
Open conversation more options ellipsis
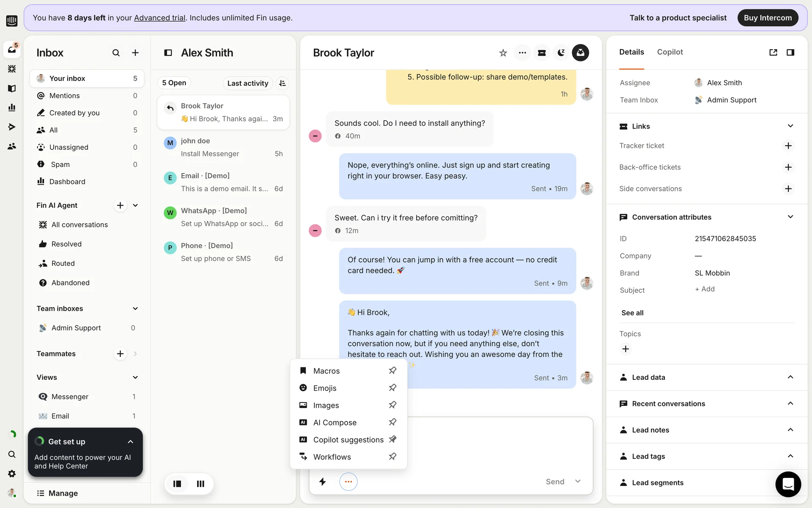[522, 53]
